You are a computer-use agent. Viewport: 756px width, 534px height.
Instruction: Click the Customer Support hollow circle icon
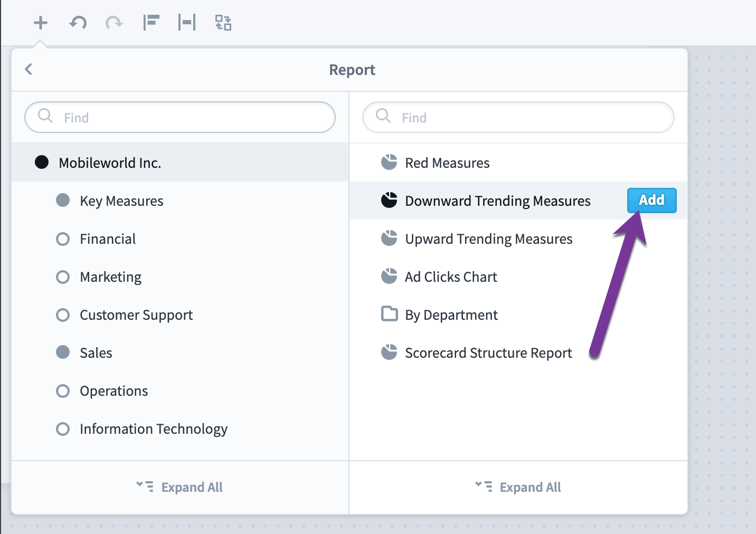click(63, 315)
